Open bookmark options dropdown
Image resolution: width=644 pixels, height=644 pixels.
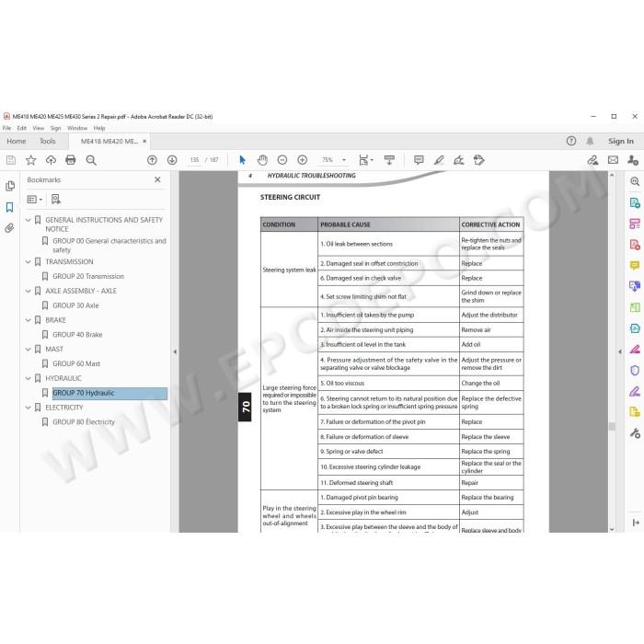(x=35, y=200)
